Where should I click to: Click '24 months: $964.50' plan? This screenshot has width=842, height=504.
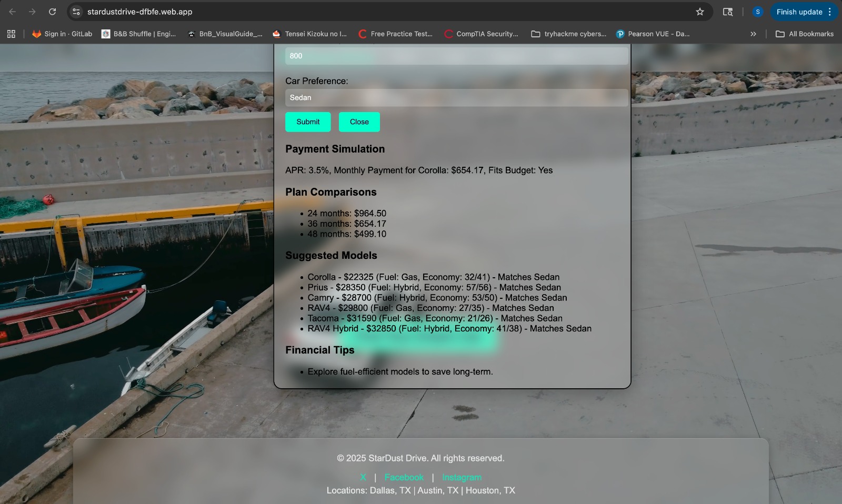pos(347,213)
